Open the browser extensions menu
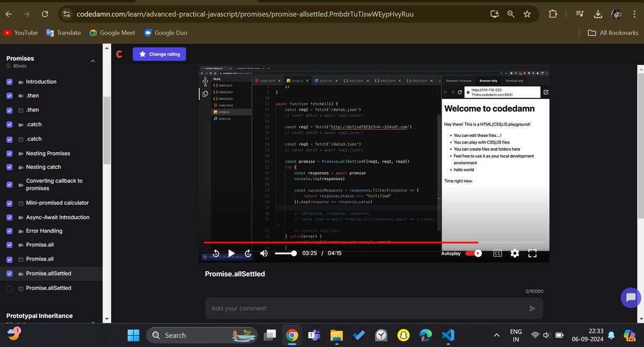The image size is (644, 347). point(553,15)
